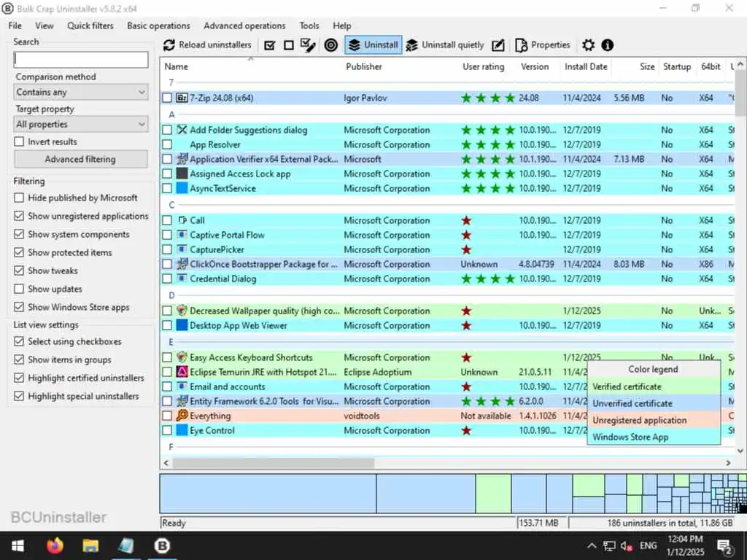The height and width of the screenshot is (560, 747).
Task: Click Verified certificate legend swatch
Action: (654, 386)
